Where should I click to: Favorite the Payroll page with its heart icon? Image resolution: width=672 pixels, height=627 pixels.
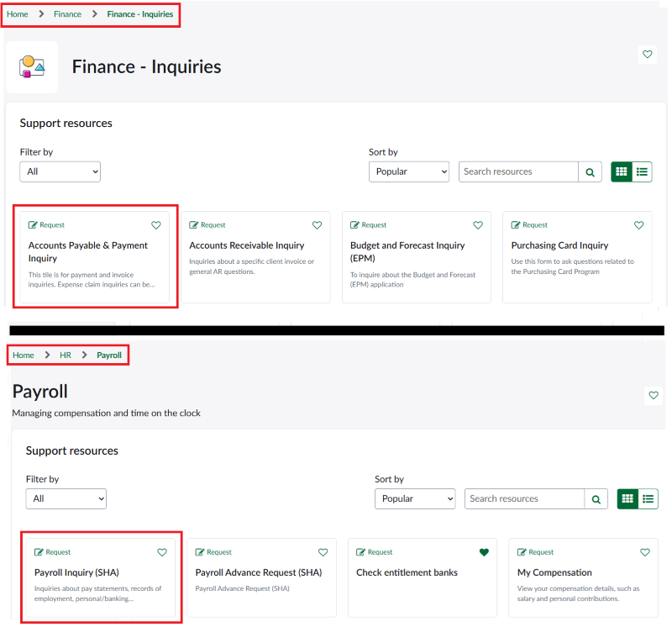coord(654,395)
